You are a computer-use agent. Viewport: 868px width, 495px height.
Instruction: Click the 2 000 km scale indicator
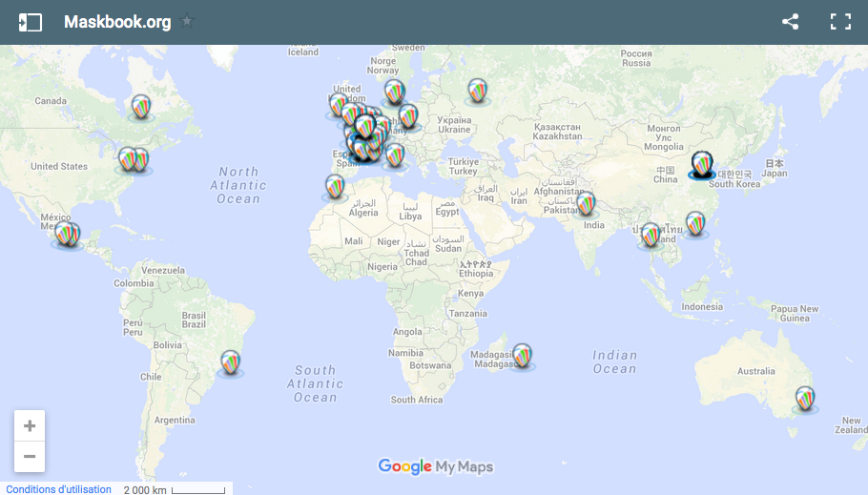click(x=174, y=489)
